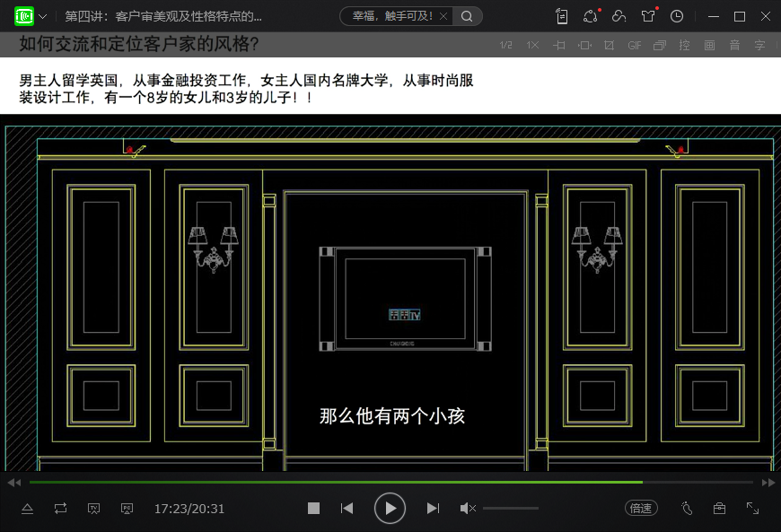781x532 pixels.
Task: Open the playback history clock icon
Action: point(677,16)
